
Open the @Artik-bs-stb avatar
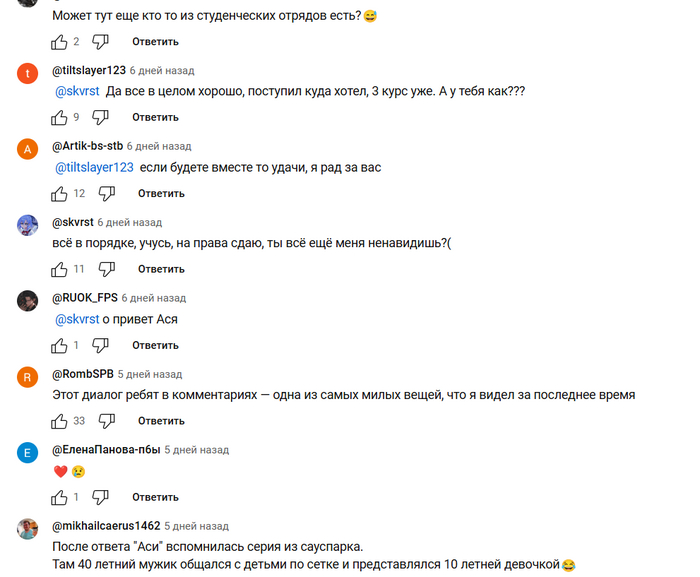tap(28, 149)
